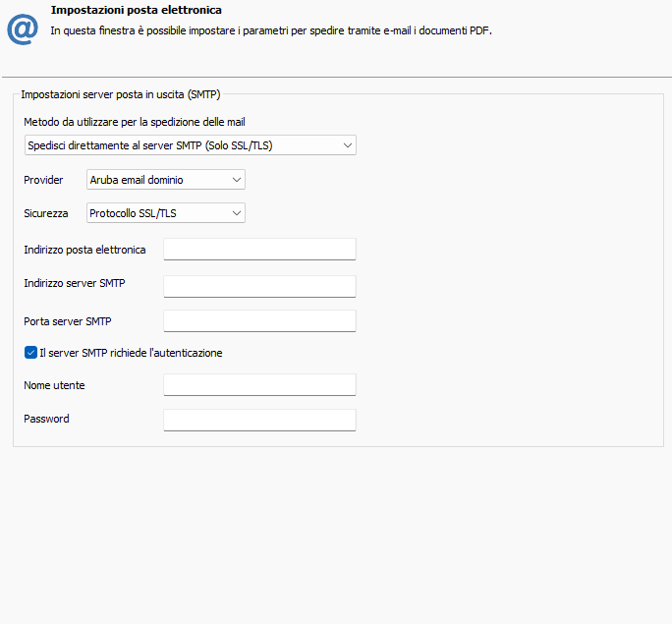Click the Indirizzo server SMTP text box
This screenshot has width=672, height=624.
(259, 286)
